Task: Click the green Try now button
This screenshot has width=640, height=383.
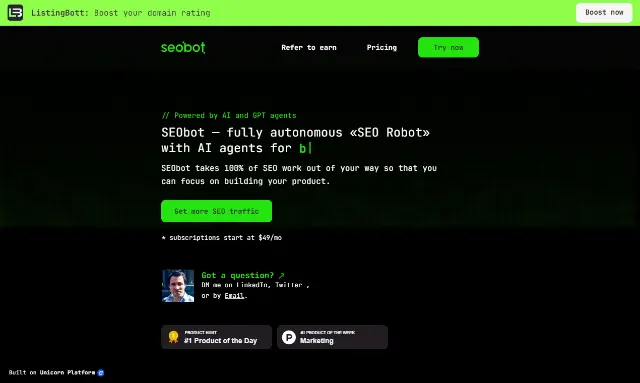Action: tap(448, 47)
